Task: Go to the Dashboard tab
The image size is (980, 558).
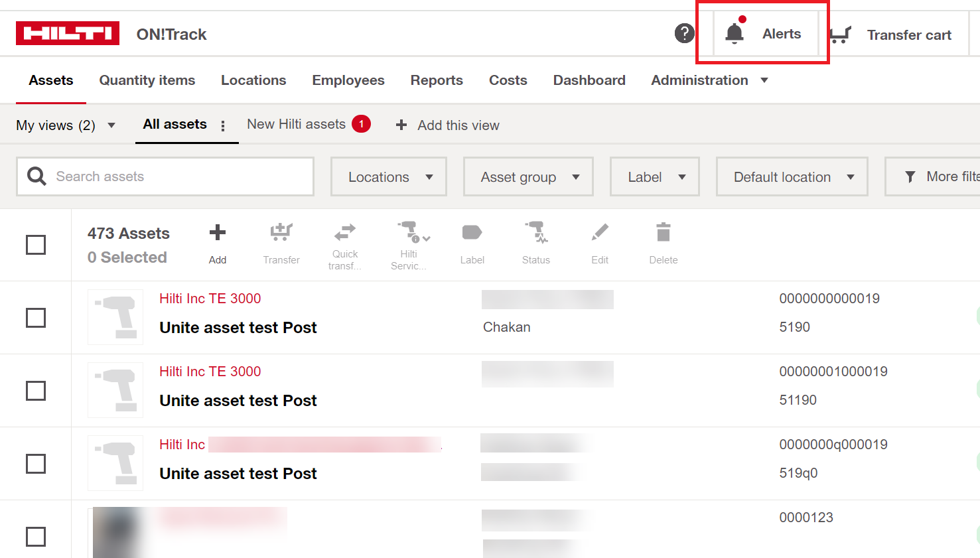Action: coord(589,80)
